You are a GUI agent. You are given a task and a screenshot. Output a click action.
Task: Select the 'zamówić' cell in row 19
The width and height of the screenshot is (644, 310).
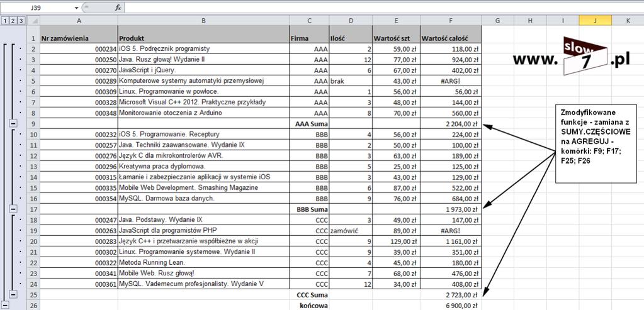click(351, 230)
